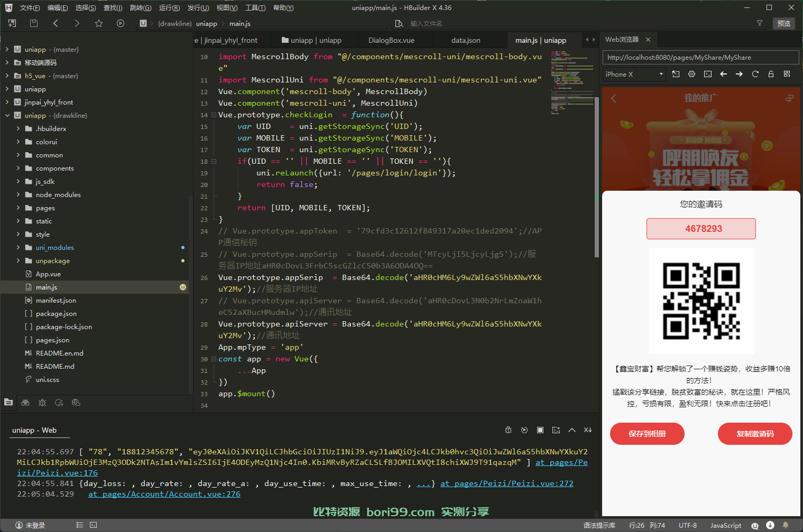This screenshot has width=803, height=532.
Task: Click the run play icon in toolbar
Action: pyautogui.click(x=121, y=23)
